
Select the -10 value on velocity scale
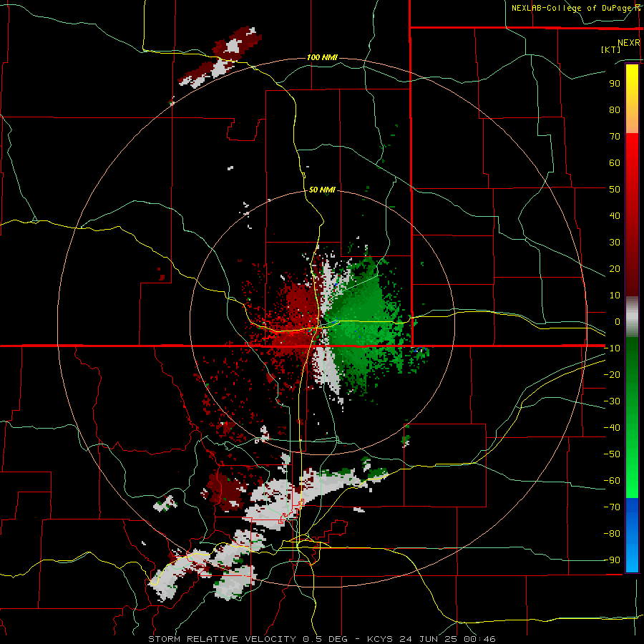click(612, 348)
